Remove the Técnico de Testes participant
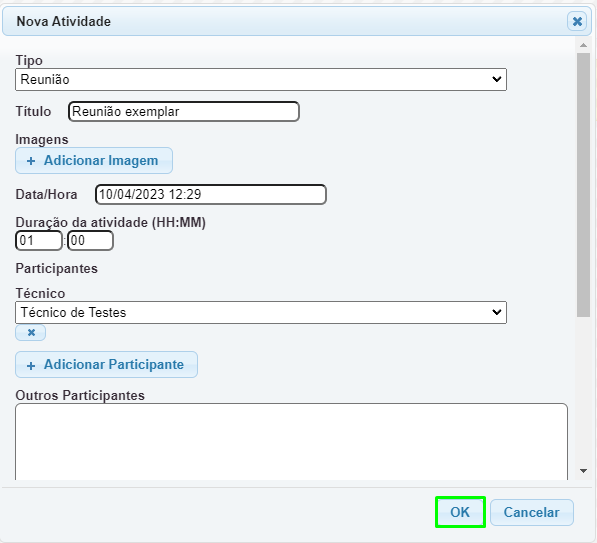 tap(30, 333)
